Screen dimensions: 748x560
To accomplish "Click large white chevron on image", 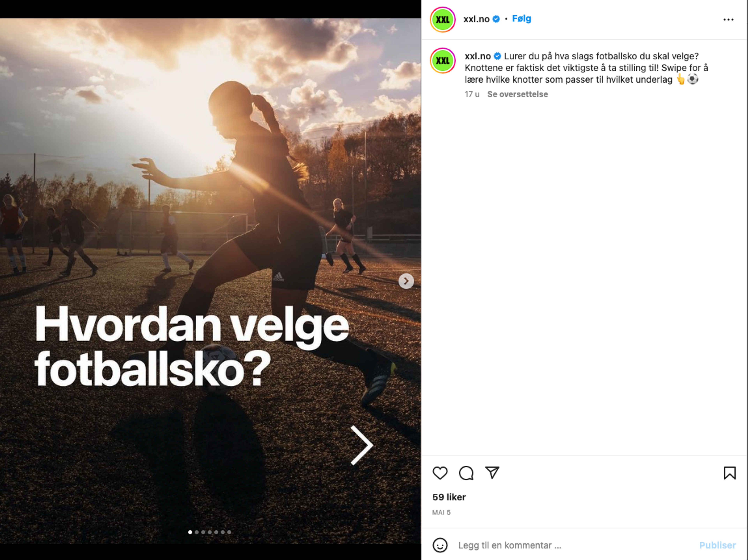I will point(362,445).
